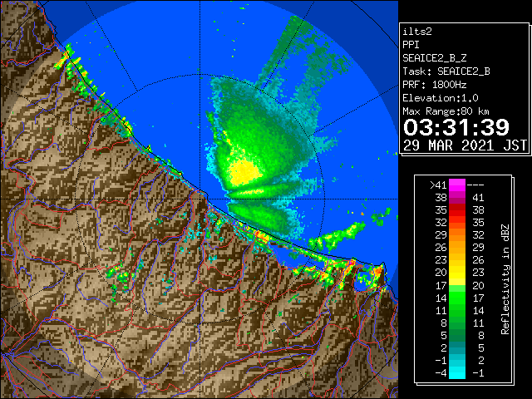
Task: Select the "Task: SEAICE2_B" line
Action: (446, 71)
